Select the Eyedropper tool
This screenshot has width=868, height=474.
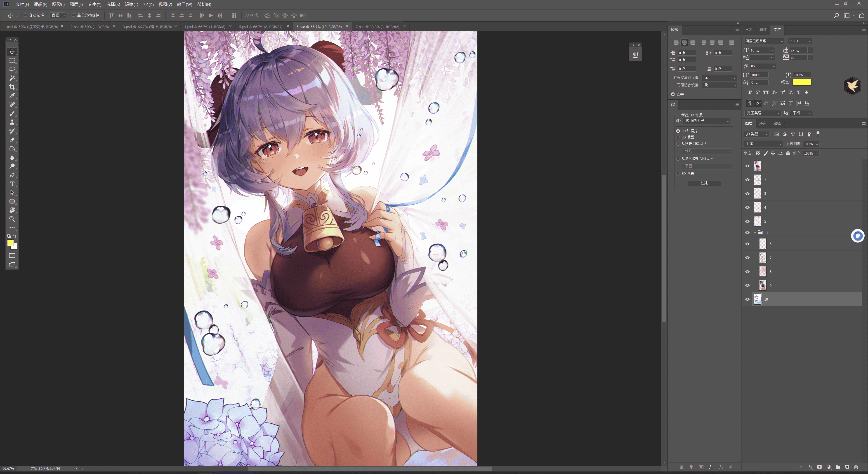tap(12, 96)
